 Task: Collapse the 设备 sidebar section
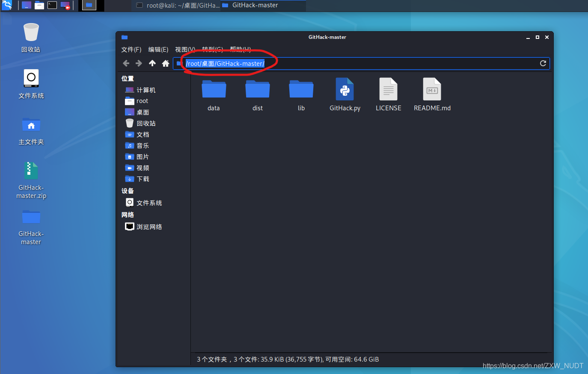click(x=127, y=191)
